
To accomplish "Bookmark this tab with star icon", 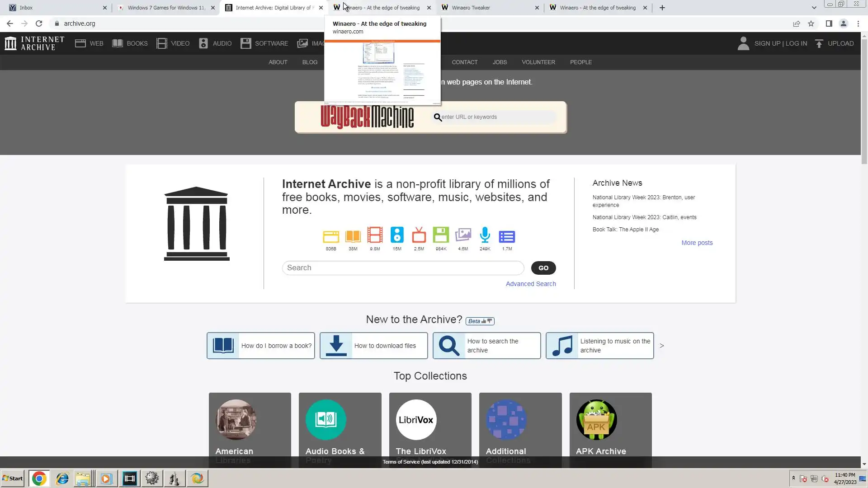I will (811, 23).
